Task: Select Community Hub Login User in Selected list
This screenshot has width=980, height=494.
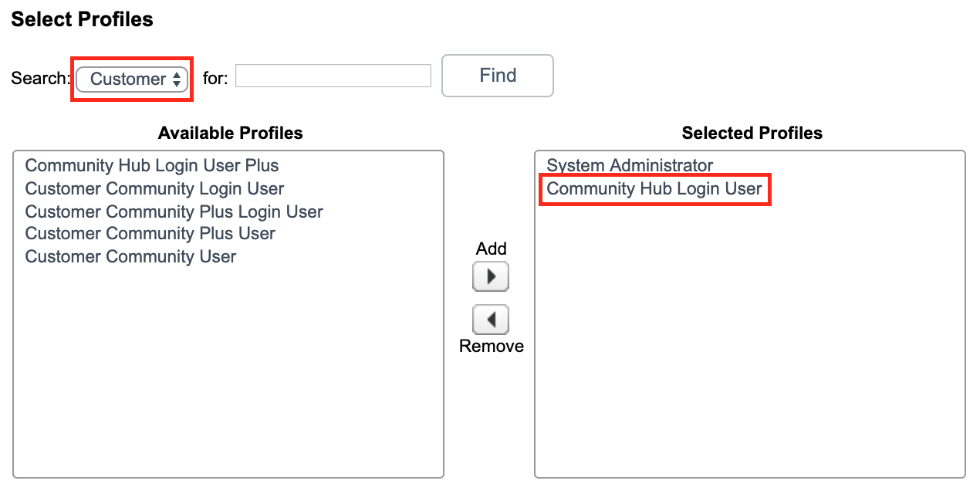Action: tap(654, 189)
